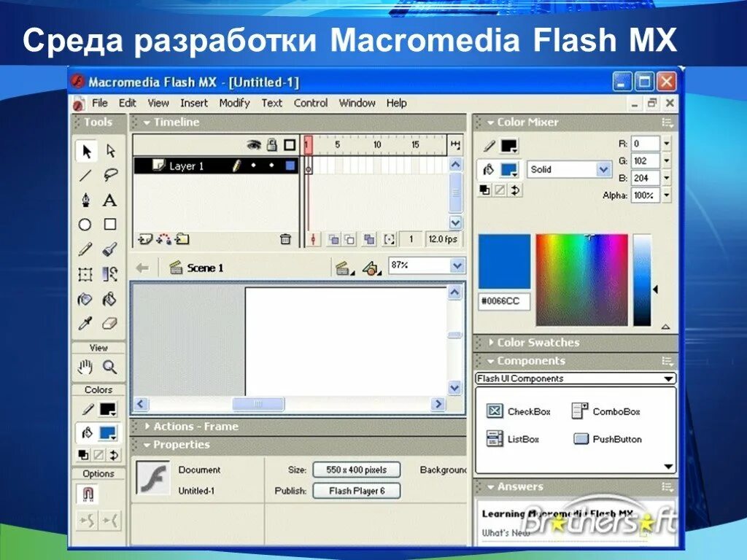Select the Text tool
Viewport: 747px width, 560px height.
[110, 200]
